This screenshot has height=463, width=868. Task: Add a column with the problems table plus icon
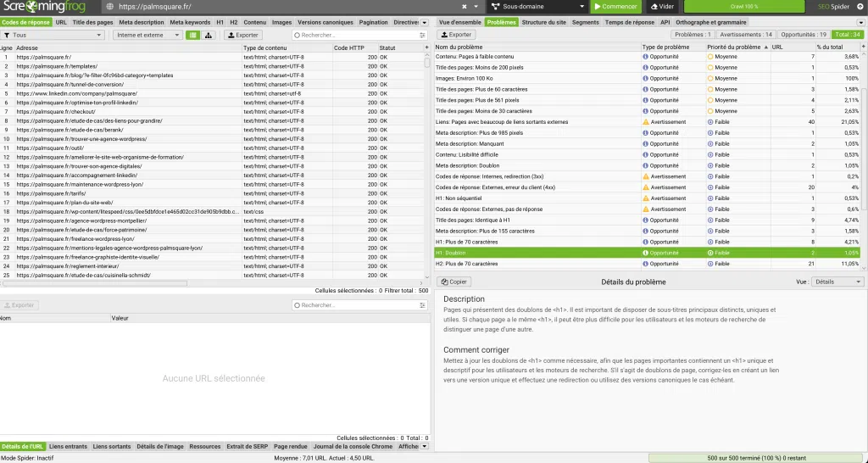864,47
